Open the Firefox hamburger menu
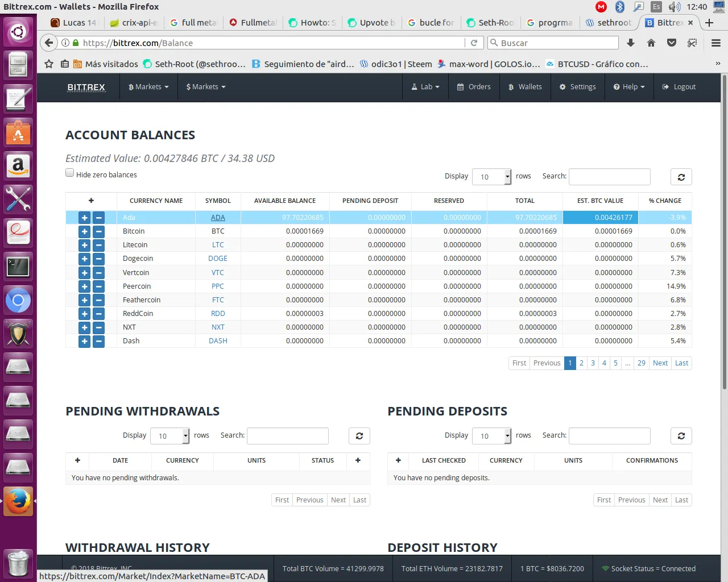The height and width of the screenshot is (582, 728). point(716,43)
